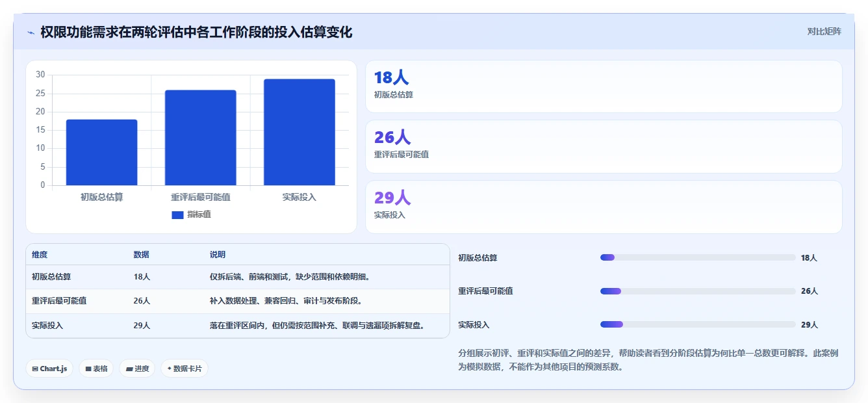The height and width of the screenshot is (403, 868).
Task: Click the description starting 落在重评区间内
Action: point(319,326)
